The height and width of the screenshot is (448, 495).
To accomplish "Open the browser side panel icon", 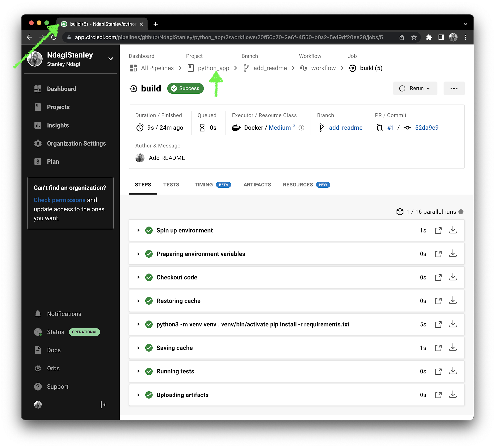I will pyautogui.click(x=441, y=37).
